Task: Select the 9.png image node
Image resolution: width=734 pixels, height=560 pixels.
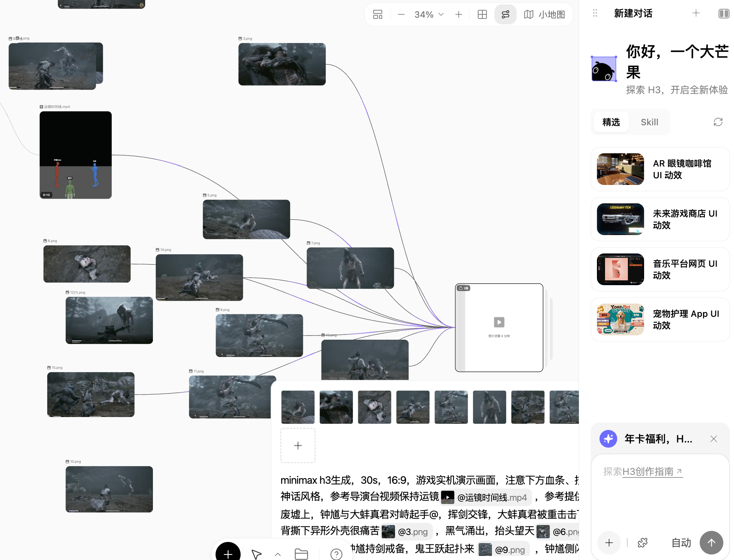Action: [x=259, y=335]
